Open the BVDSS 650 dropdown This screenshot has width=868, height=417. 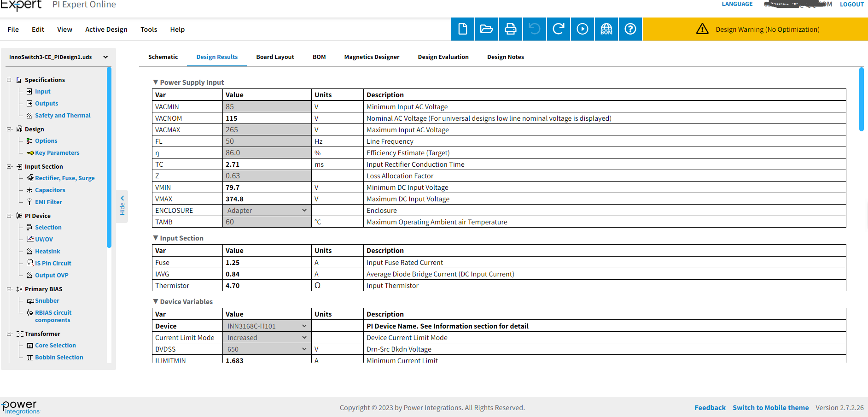click(267, 349)
